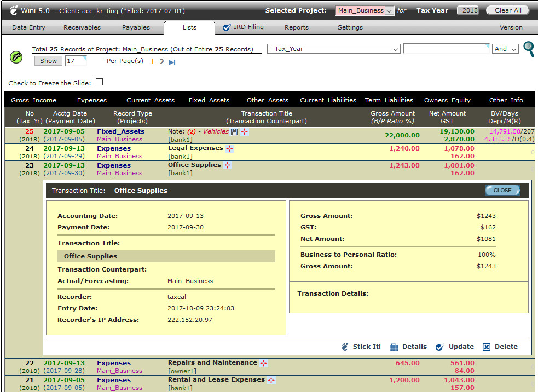Click the Show button
Viewport: 538px width, 392px height.
[x=48, y=61]
